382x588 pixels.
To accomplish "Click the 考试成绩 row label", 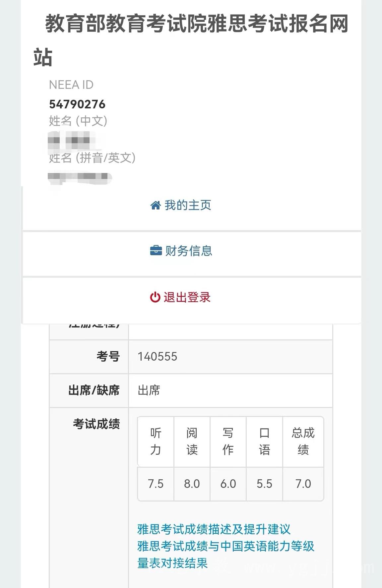I will (x=96, y=424).
